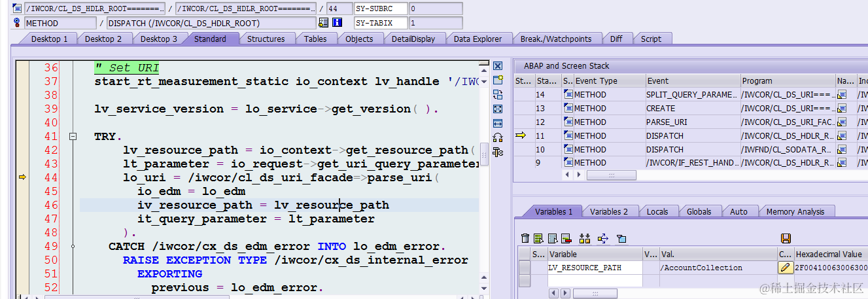This screenshot has width=868, height=299.
Task: Click navigate icon in stack row 14
Action: click(x=842, y=94)
